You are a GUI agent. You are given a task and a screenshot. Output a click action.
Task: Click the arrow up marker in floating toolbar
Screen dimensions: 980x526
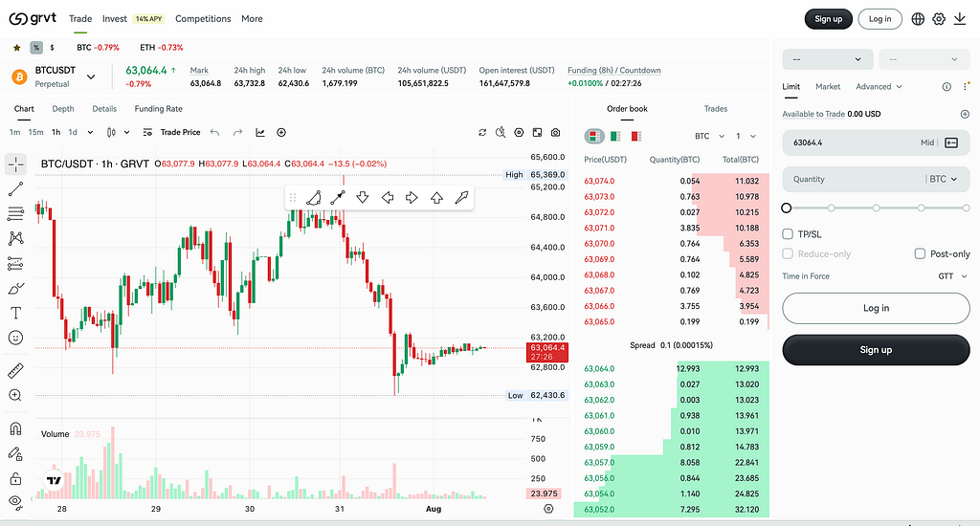pos(436,198)
